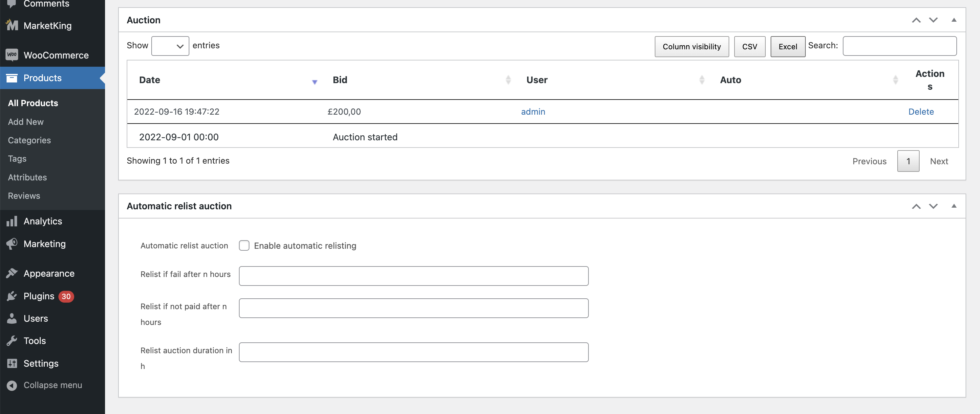
Task: Open Appearance paintbrush icon
Action: point(12,273)
